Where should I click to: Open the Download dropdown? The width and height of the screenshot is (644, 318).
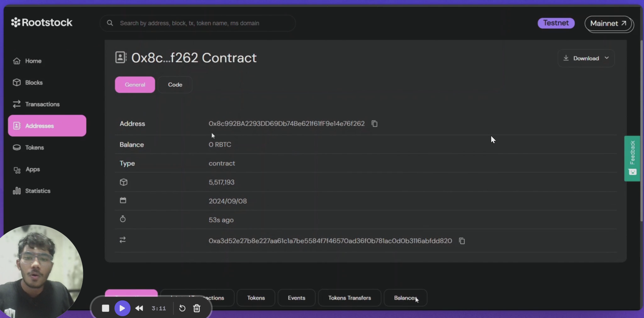tap(586, 58)
